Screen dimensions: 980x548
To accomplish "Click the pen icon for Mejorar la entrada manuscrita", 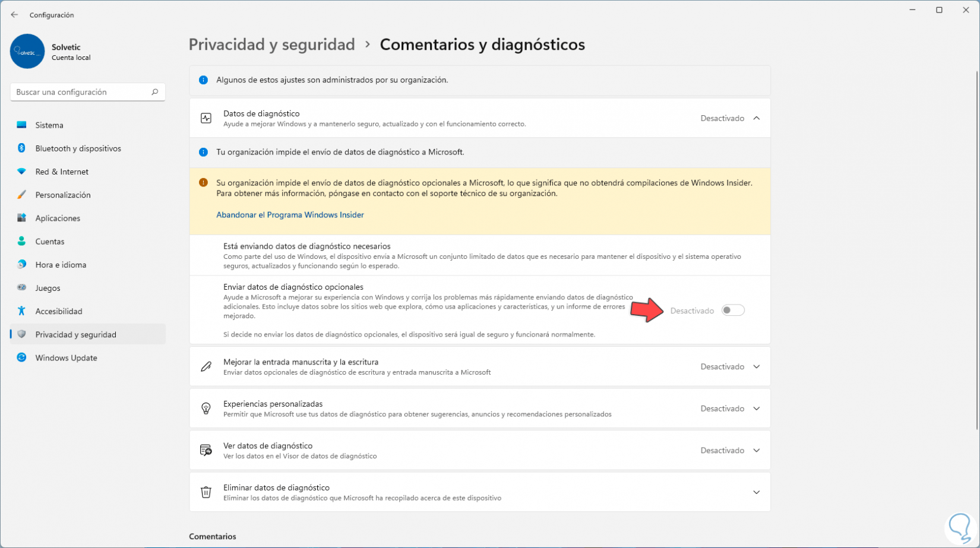I will point(206,366).
